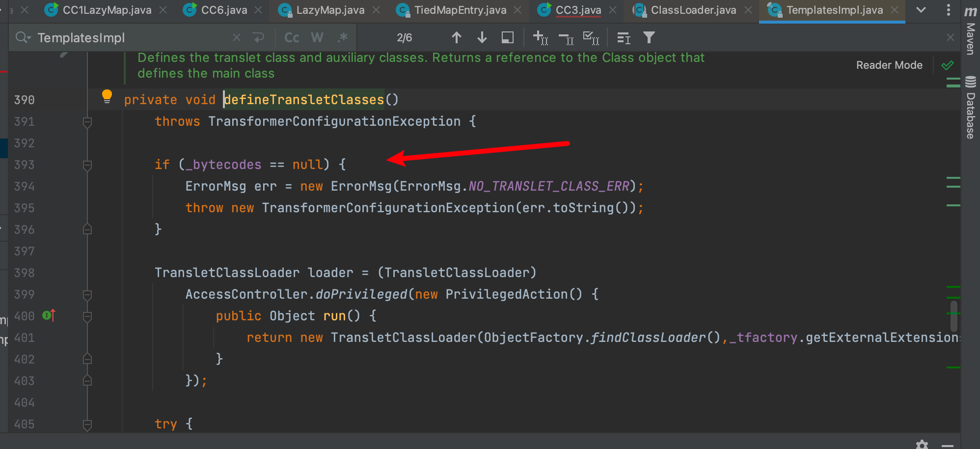This screenshot has width=980, height=449.
Task: Add selection for next occurrence
Action: coord(541,38)
